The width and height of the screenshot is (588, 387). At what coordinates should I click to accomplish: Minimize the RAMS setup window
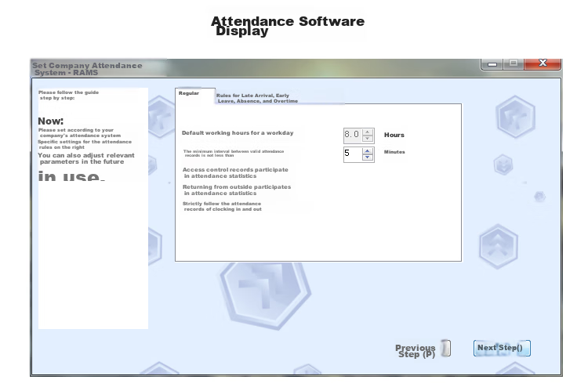(492, 64)
